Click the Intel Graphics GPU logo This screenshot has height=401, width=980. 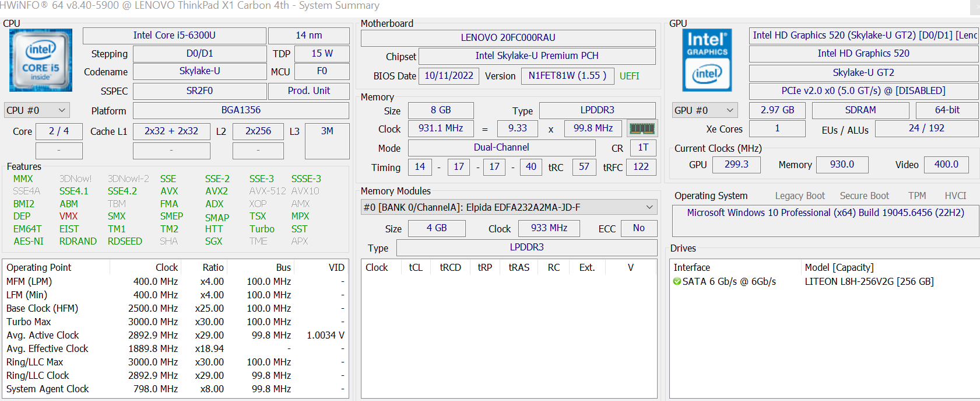[707, 61]
